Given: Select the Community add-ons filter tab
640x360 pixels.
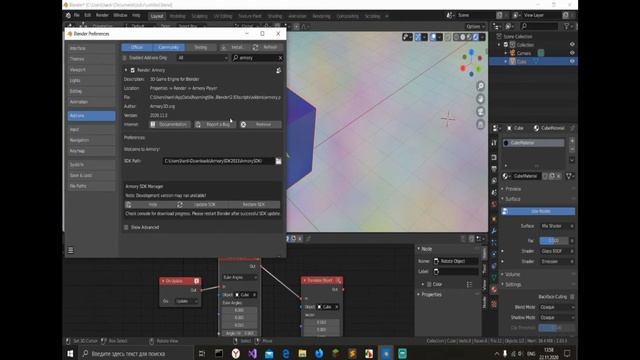Looking at the screenshot, I should (169, 47).
